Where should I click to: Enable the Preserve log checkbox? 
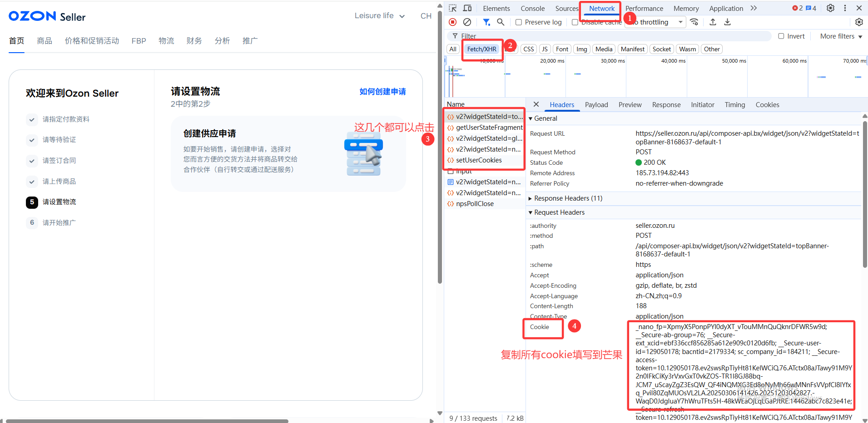[x=519, y=22]
